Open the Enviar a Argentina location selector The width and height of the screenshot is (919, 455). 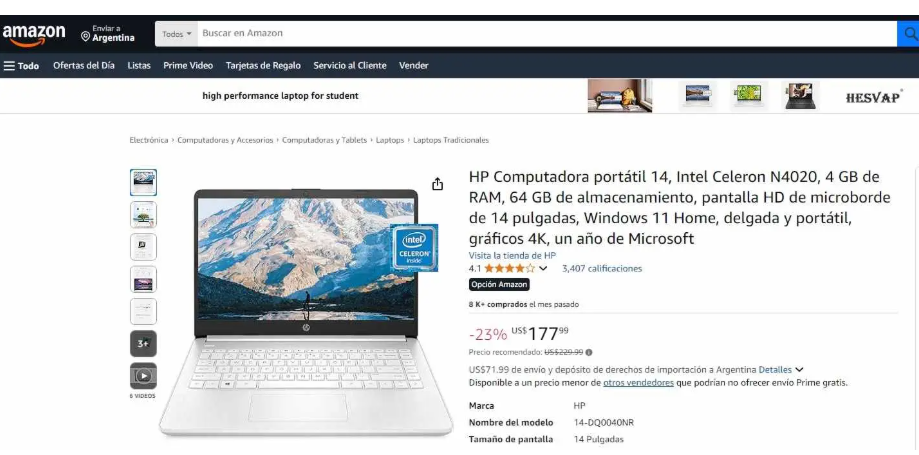(x=108, y=33)
